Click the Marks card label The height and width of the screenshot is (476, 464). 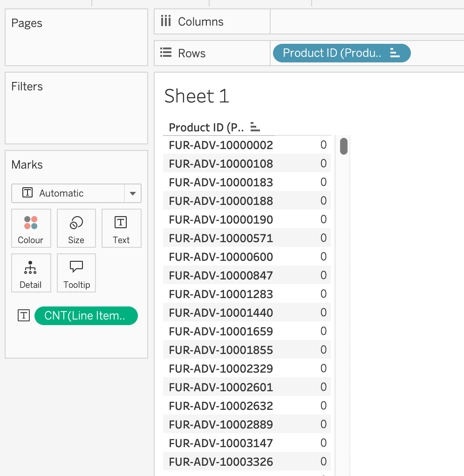coord(27,165)
